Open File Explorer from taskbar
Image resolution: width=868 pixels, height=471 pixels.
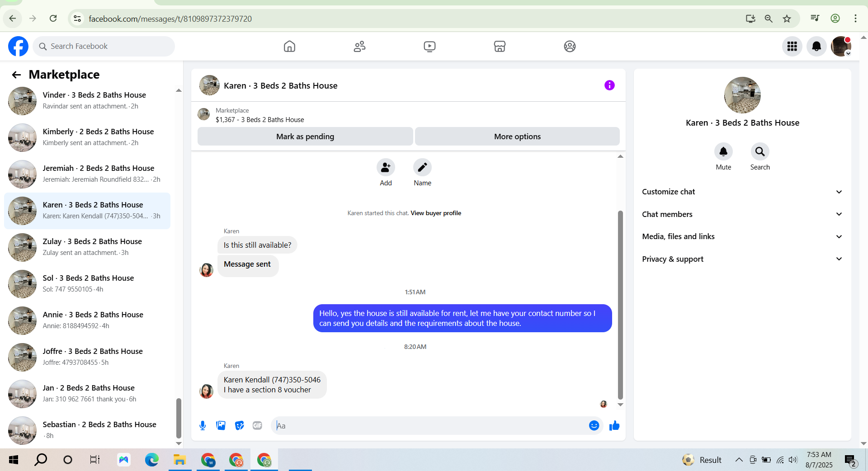179,460
